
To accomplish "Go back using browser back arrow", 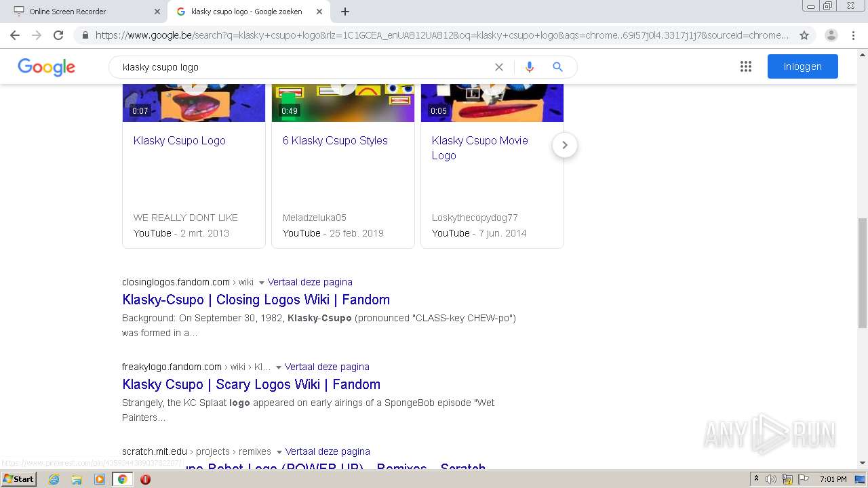I will pos(15,35).
